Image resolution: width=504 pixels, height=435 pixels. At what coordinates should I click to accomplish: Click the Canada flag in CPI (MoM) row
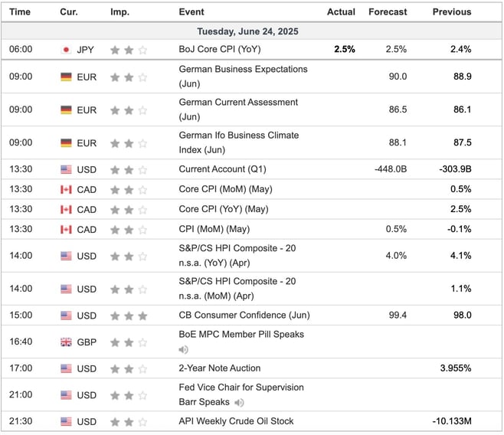click(x=66, y=230)
